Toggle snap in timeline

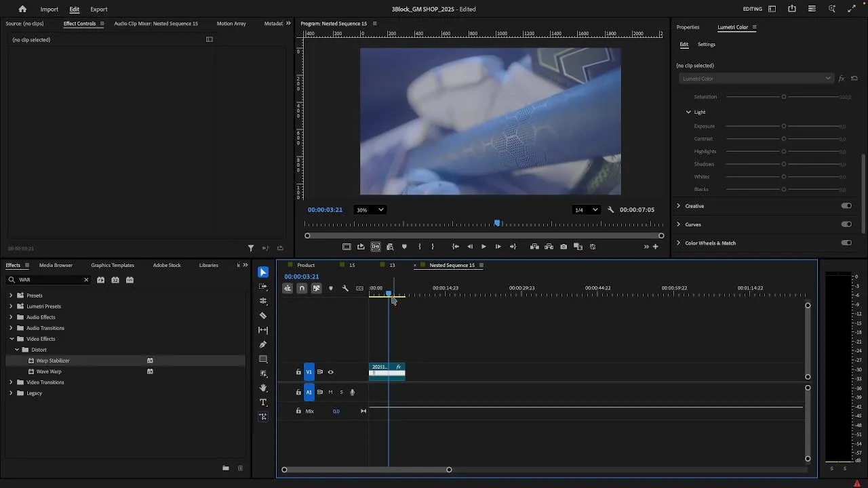302,288
